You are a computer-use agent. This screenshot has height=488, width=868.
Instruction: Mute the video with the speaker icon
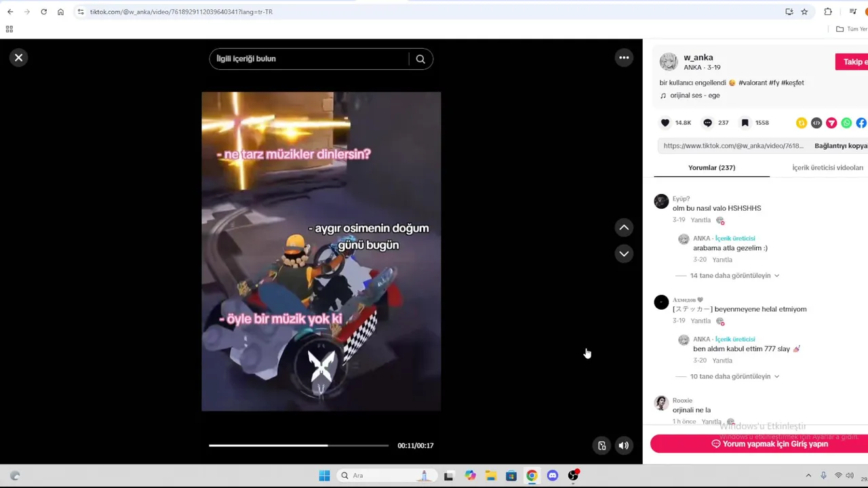coord(624,445)
